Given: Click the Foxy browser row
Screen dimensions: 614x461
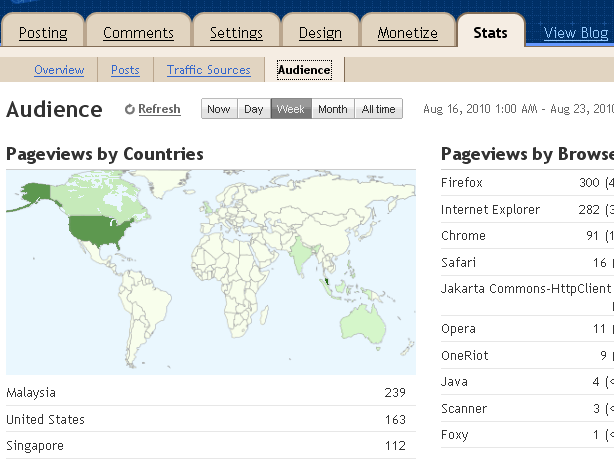Looking at the screenshot, I should pos(527,435).
